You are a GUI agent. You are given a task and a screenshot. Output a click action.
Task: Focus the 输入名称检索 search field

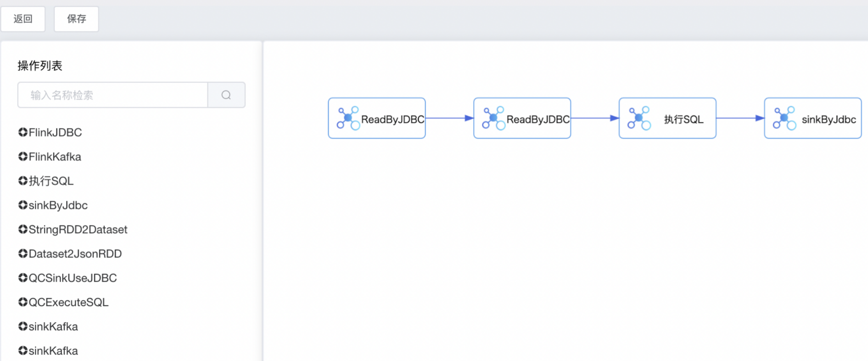113,95
